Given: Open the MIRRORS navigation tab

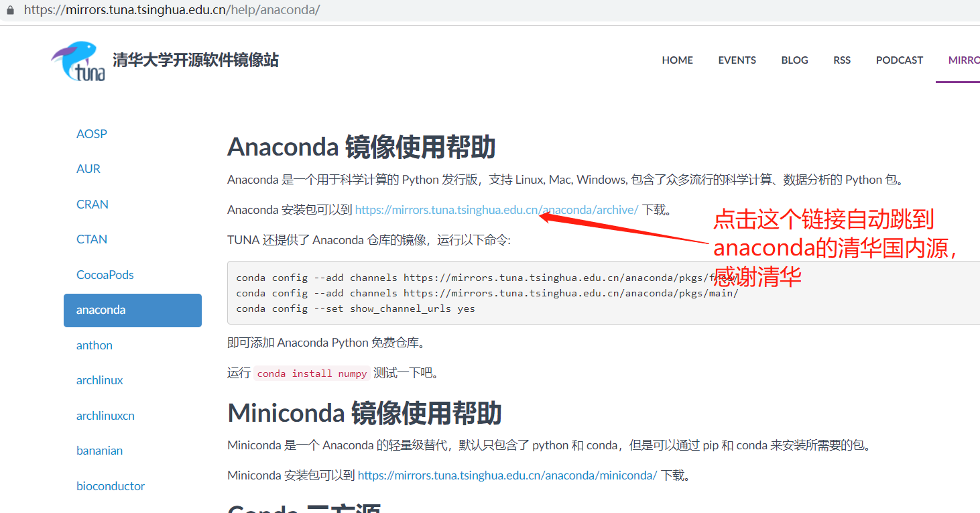Looking at the screenshot, I should [964, 60].
